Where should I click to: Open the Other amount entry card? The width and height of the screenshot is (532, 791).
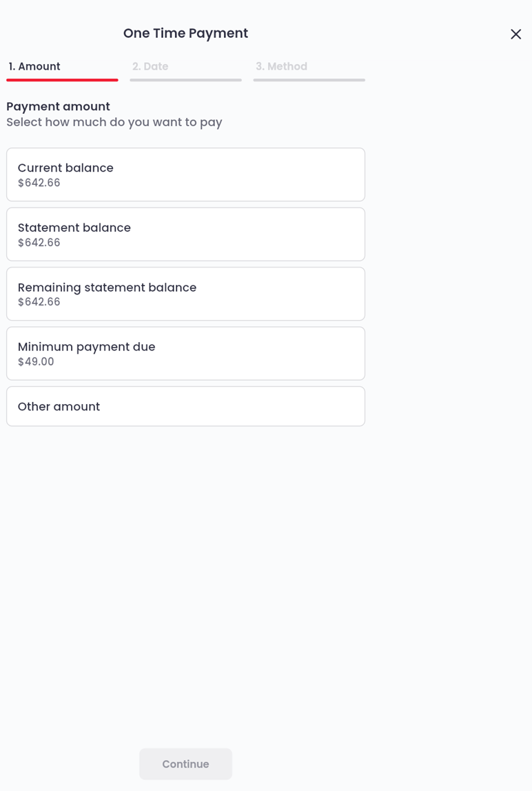pos(185,406)
